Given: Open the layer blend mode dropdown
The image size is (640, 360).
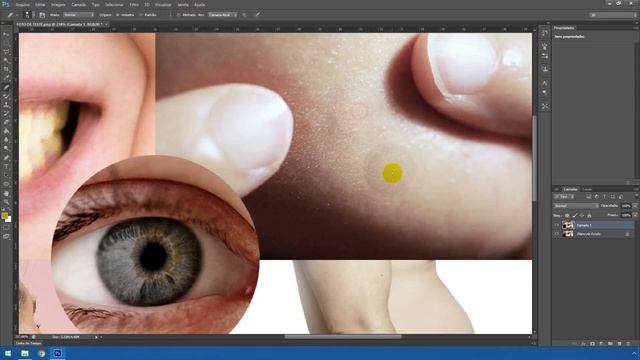Looking at the screenshot, I should point(576,206).
